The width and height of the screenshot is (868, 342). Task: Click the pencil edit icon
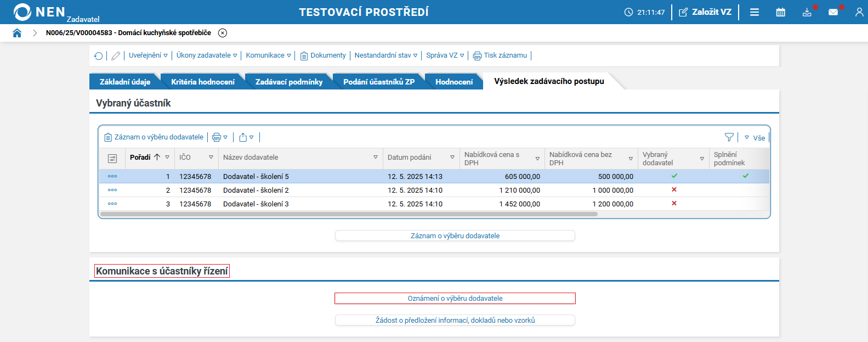[116, 56]
